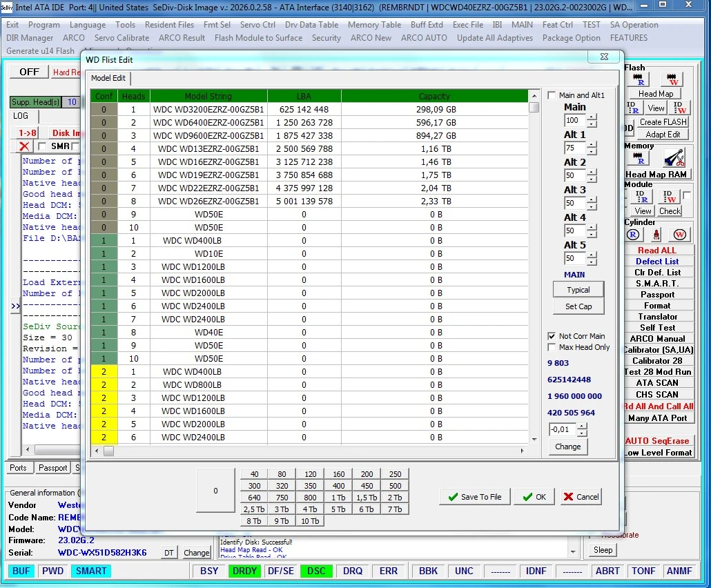Click the LBA column header
711x588 pixels.
(304, 96)
